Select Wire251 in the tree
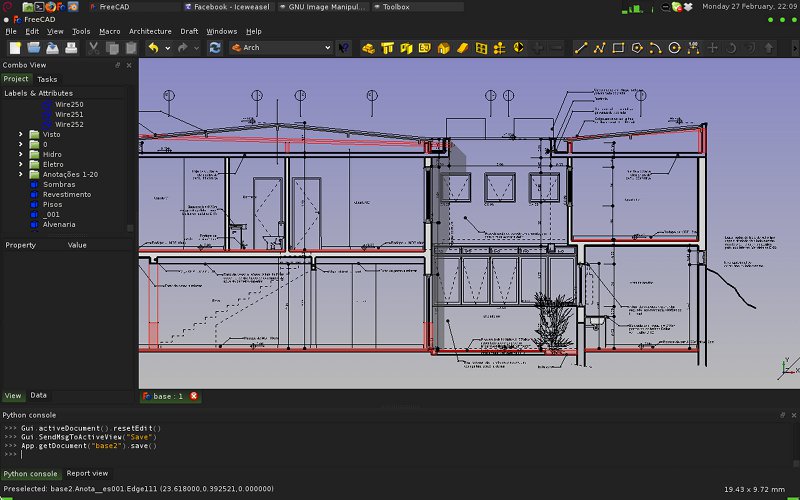 [x=69, y=114]
